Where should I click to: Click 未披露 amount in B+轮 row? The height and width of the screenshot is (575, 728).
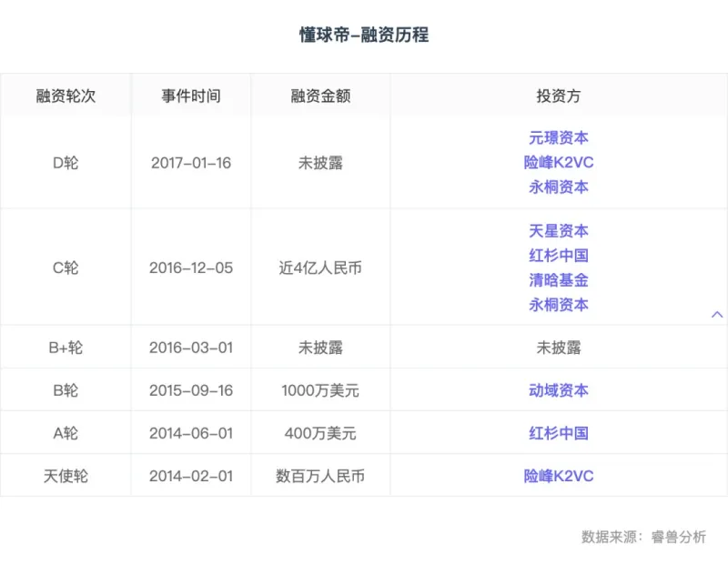pos(320,348)
